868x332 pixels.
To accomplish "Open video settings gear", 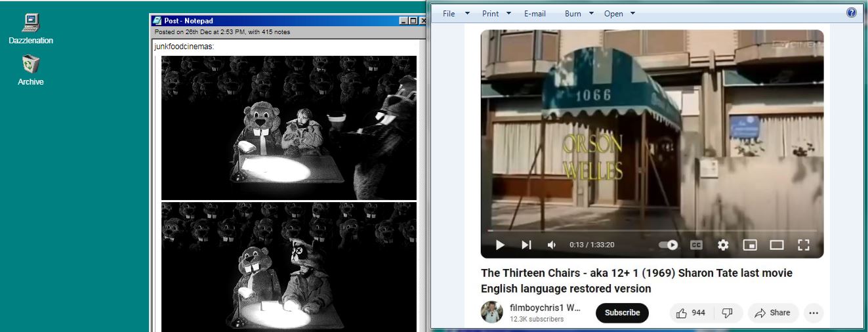I will pyautogui.click(x=723, y=245).
